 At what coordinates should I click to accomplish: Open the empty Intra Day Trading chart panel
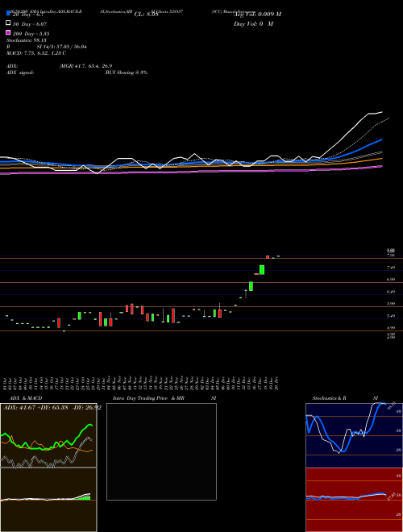(161, 451)
